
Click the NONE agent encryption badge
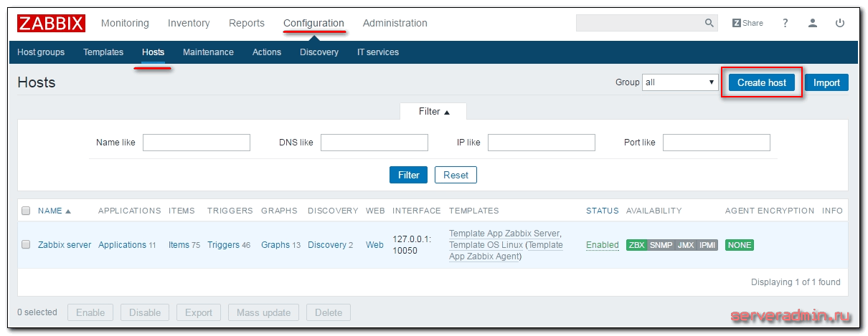tap(740, 245)
